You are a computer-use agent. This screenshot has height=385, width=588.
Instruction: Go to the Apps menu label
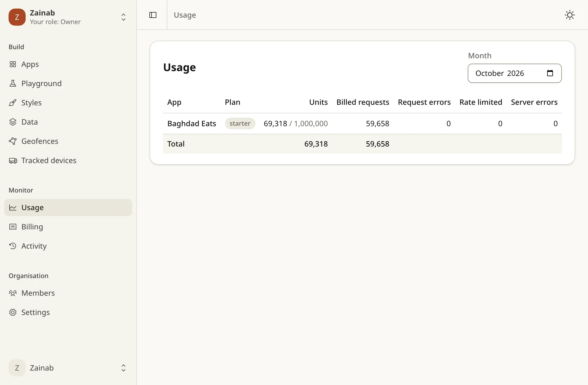[30, 64]
